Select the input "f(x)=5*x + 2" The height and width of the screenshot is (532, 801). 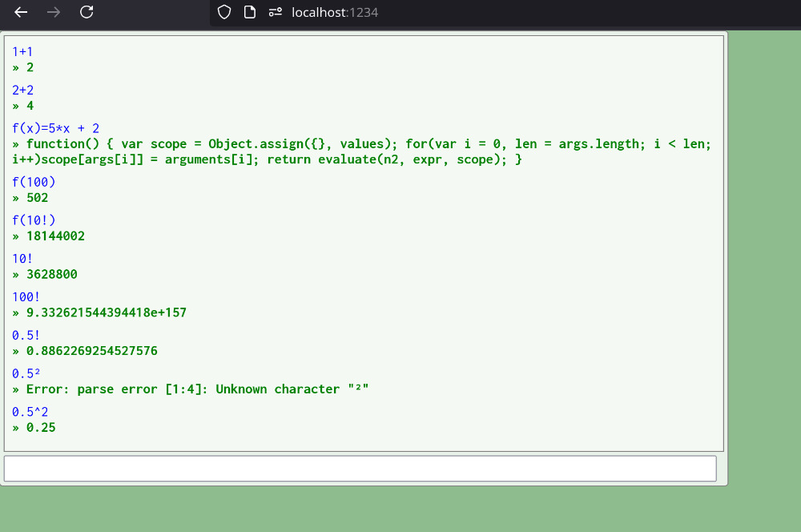click(x=56, y=128)
